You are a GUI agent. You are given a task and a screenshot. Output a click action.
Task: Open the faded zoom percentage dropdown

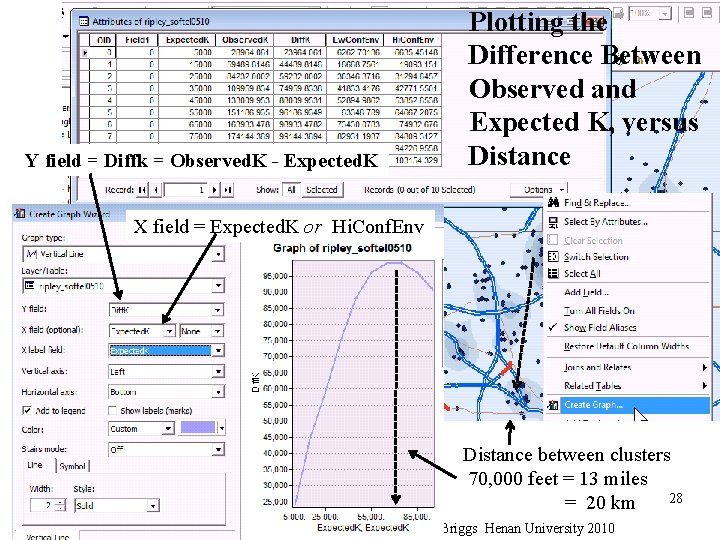(664, 13)
